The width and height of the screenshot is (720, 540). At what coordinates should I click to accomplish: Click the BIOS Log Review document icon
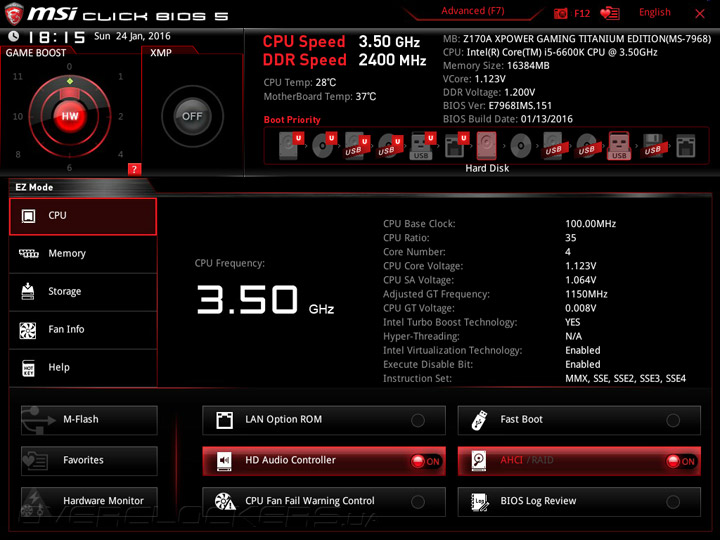(480, 501)
